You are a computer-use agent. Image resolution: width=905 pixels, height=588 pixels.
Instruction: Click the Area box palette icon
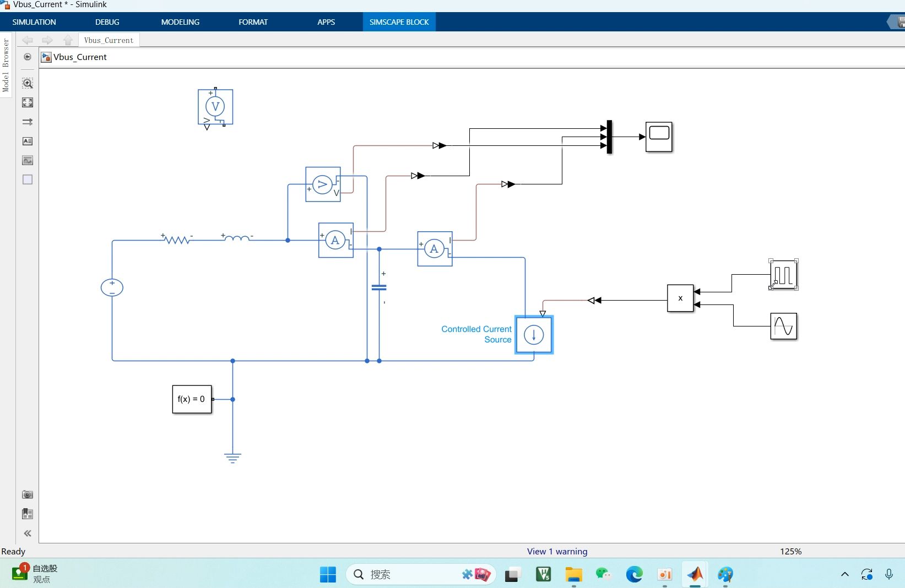coord(28,180)
